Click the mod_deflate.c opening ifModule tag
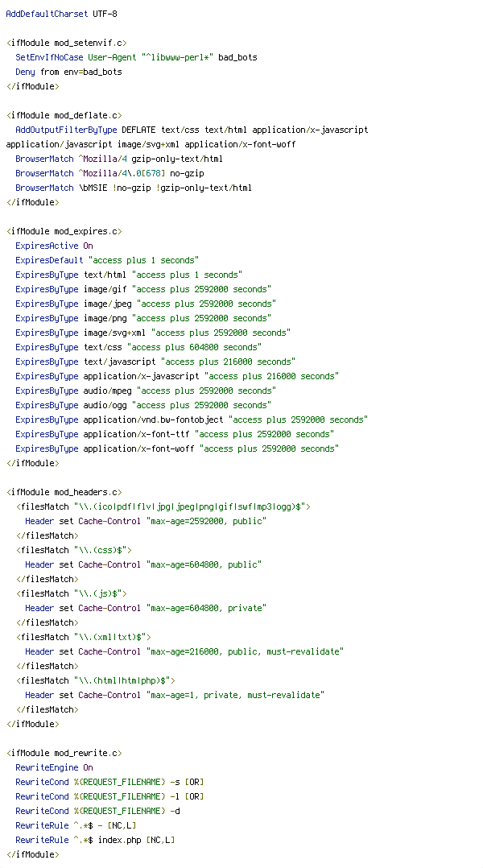483x868 pixels. (64, 115)
